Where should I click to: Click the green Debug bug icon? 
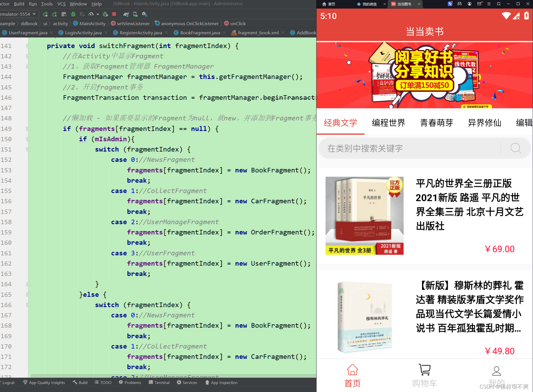73,14
